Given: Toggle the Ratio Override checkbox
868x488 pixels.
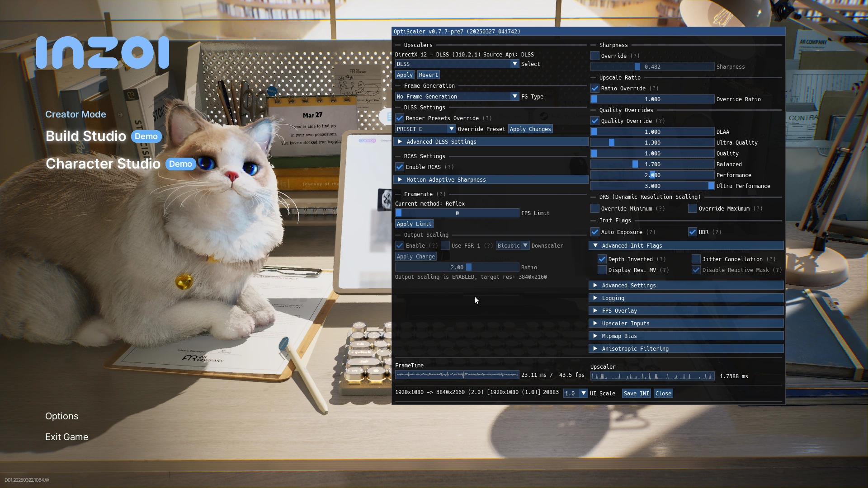Looking at the screenshot, I should click(595, 89).
